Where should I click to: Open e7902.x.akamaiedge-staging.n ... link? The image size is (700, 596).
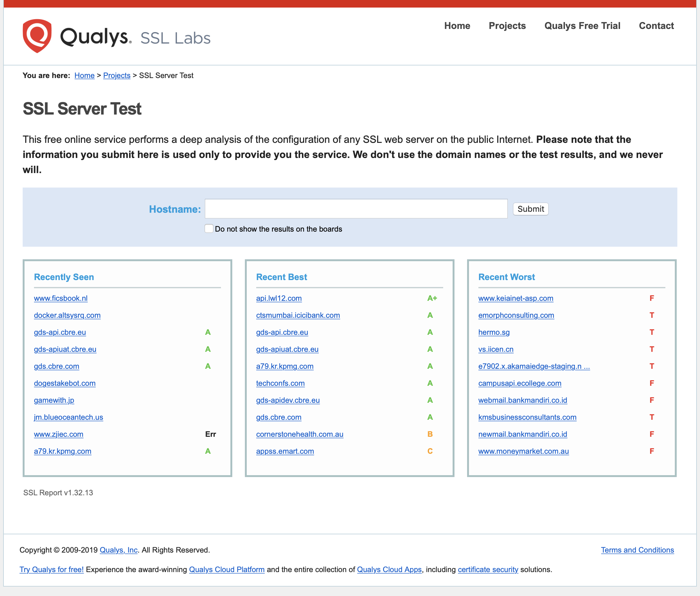pyautogui.click(x=534, y=366)
